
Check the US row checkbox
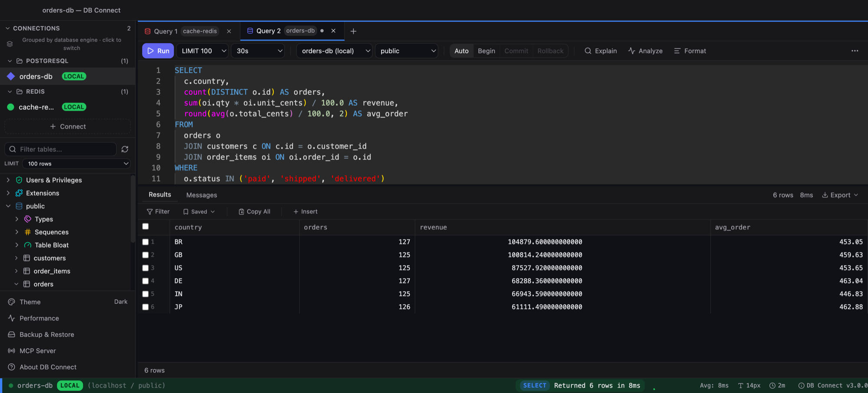(145, 268)
